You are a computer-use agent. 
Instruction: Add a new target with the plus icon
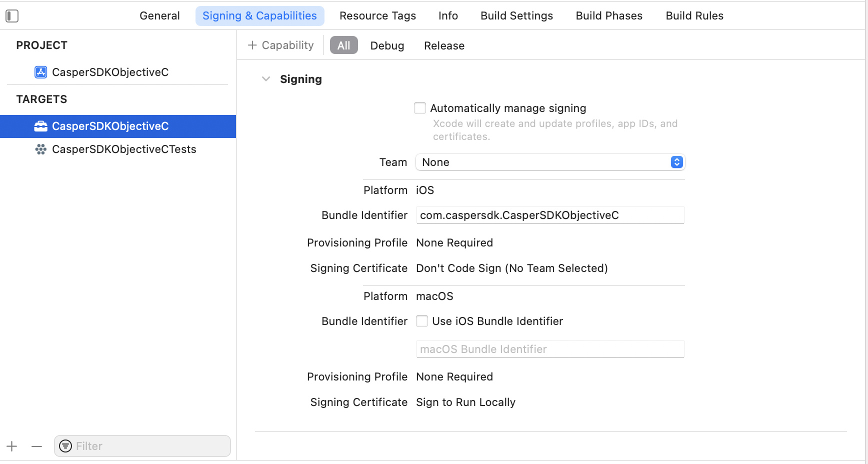pos(11,446)
